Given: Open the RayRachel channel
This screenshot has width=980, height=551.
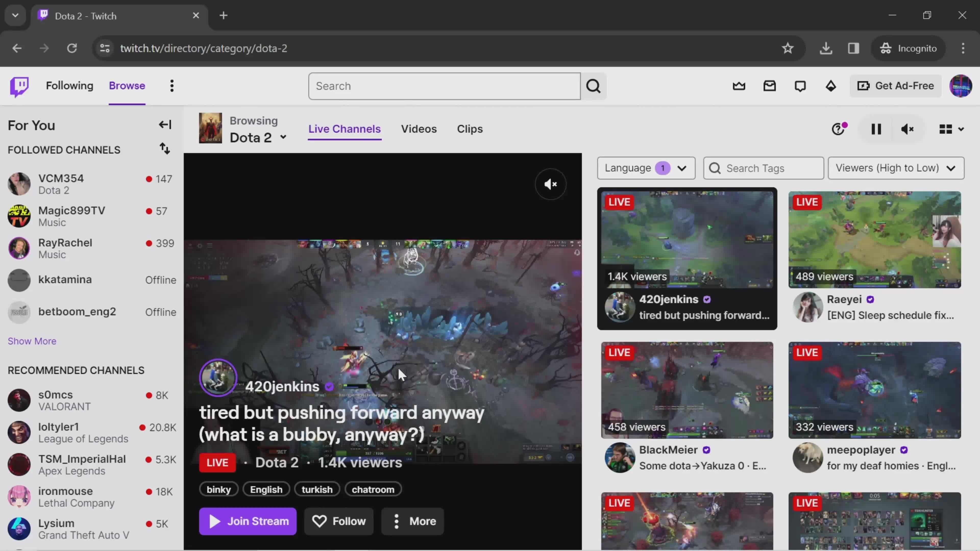Looking at the screenshot, I should click(x=92, y=248).
